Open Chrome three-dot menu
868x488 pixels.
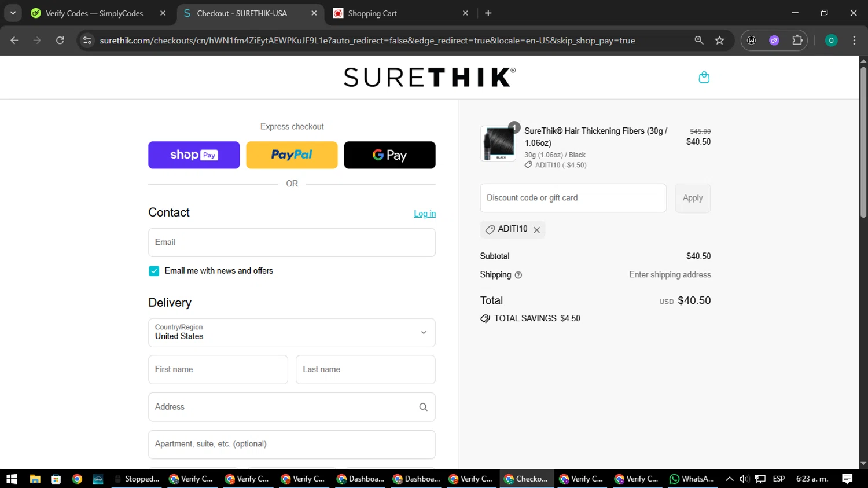[854, 41]
